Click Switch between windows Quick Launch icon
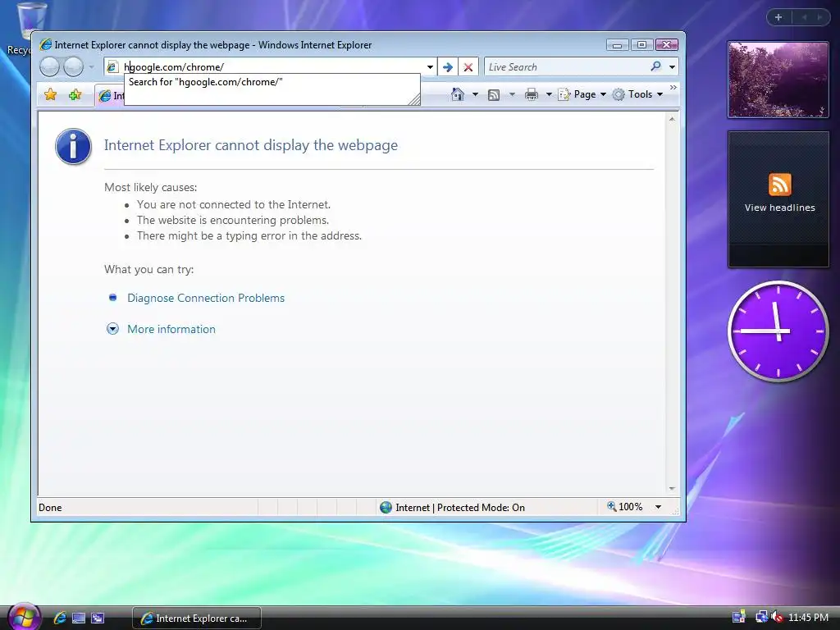The height and width of the screenshot is (630, 840). click(98, 618)
